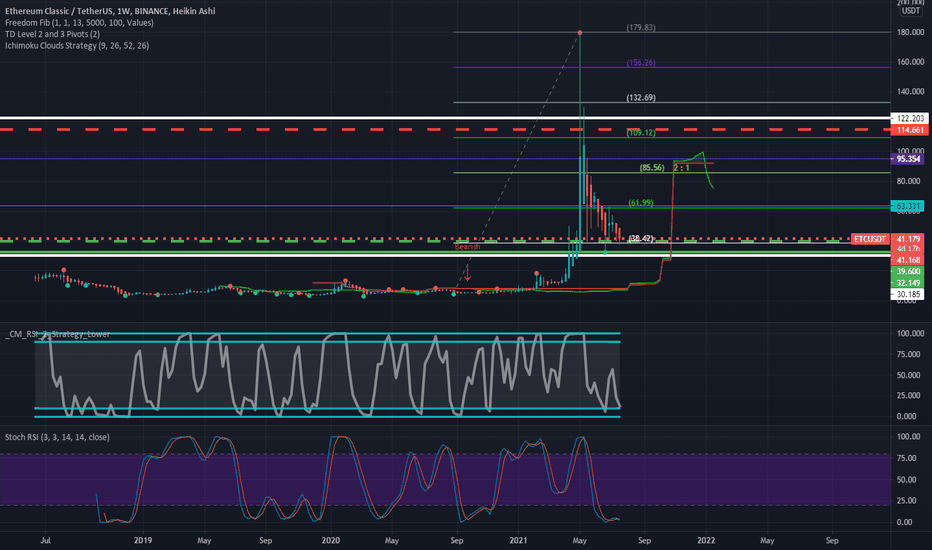This screenshot has width=932, height=550.
Task: Click the _CM_RSI_2_Strategy_Lower pane label
Action: [x=58, y=334]
